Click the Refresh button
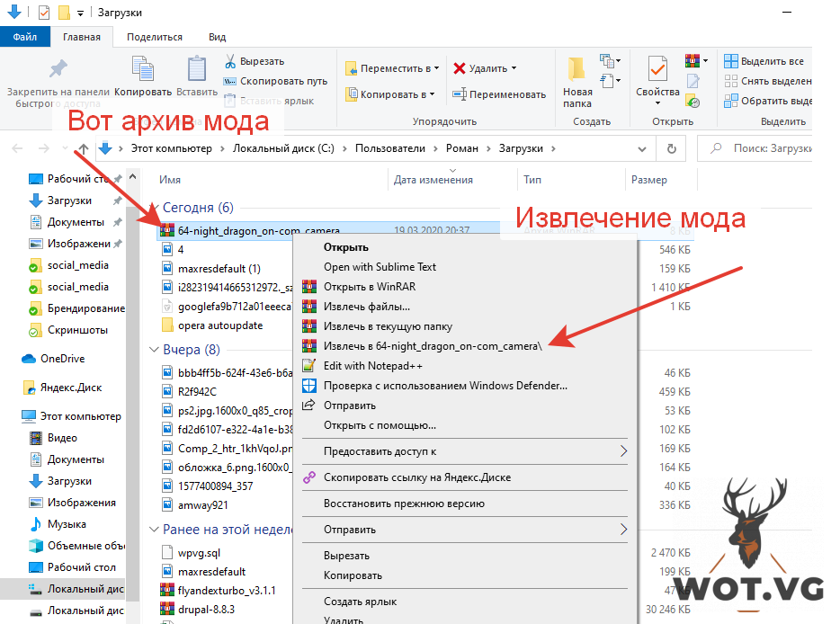 coord(671,148)
